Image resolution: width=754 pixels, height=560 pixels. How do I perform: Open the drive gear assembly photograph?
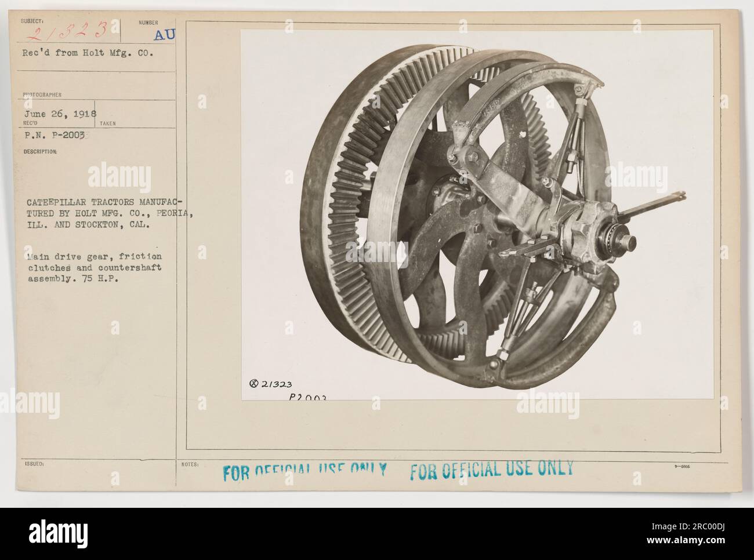477,214
